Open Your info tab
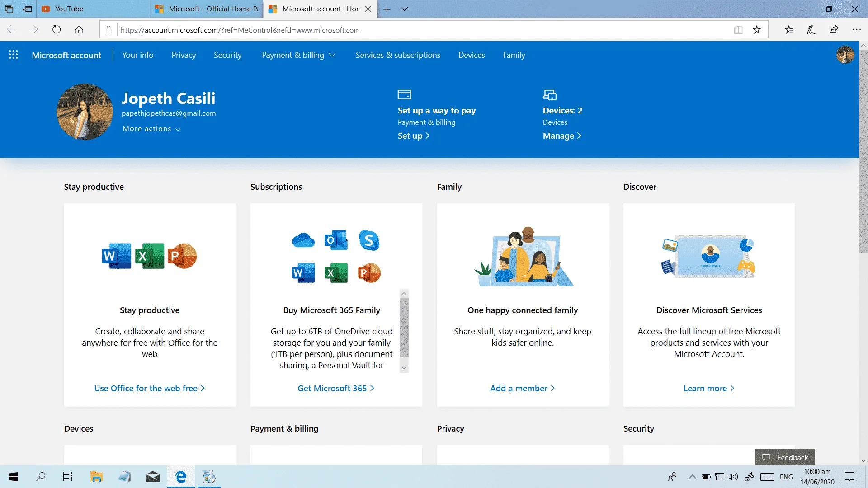Image resolution: width=868 pixels, height=488 pixels. pos(138,55)
